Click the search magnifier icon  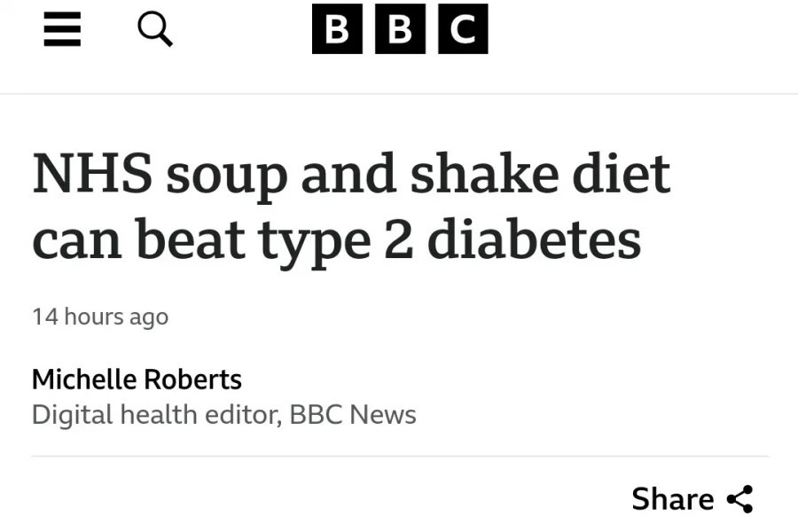(x=155, y=30)
